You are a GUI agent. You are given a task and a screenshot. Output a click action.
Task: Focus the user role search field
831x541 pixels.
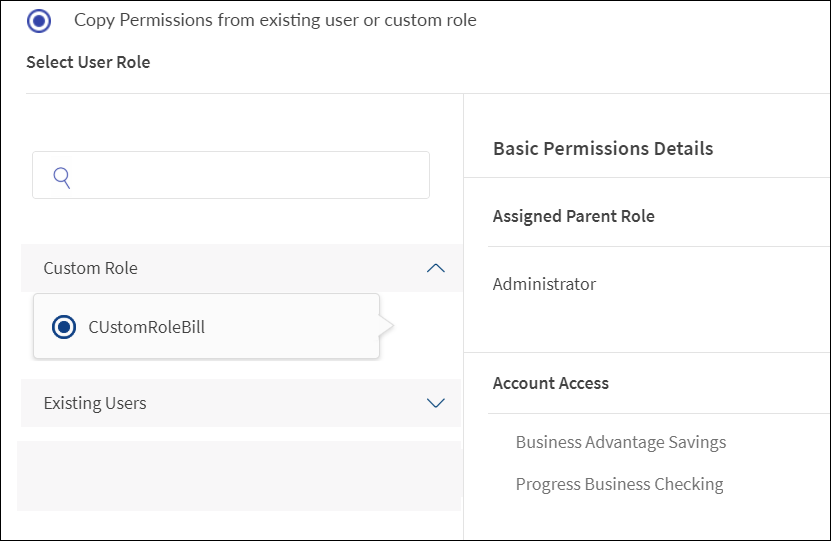tap(250, 176)
